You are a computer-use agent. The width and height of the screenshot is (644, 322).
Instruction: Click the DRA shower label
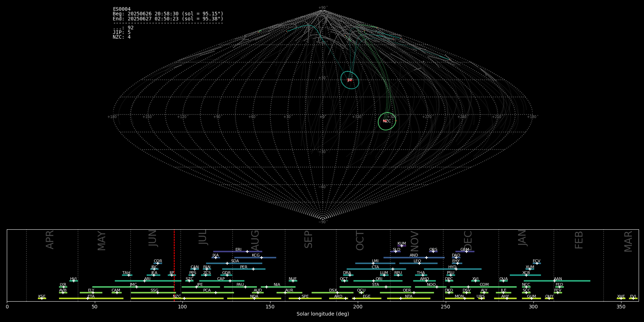347,273
